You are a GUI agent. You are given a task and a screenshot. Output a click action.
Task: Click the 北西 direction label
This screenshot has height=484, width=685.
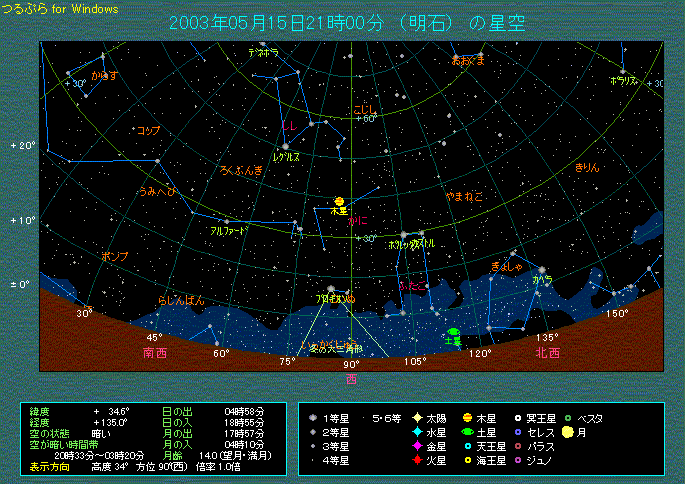548,353
